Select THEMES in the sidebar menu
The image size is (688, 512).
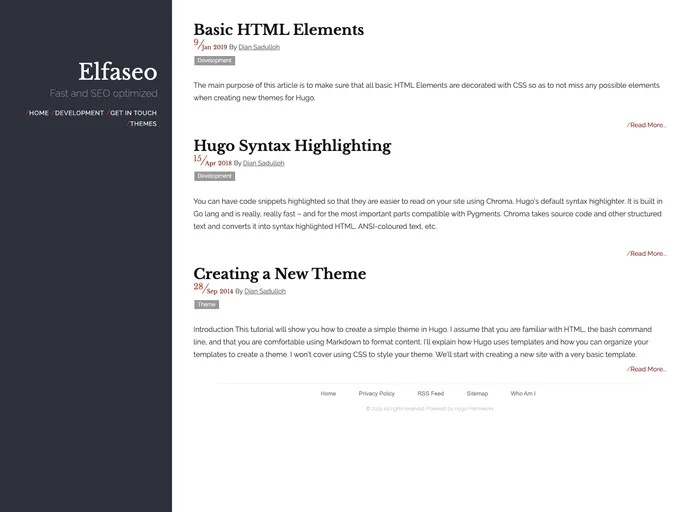point(143,124)
